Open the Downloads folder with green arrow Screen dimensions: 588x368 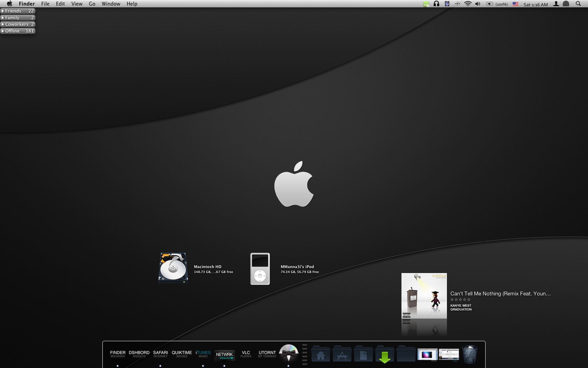[385, 356]
